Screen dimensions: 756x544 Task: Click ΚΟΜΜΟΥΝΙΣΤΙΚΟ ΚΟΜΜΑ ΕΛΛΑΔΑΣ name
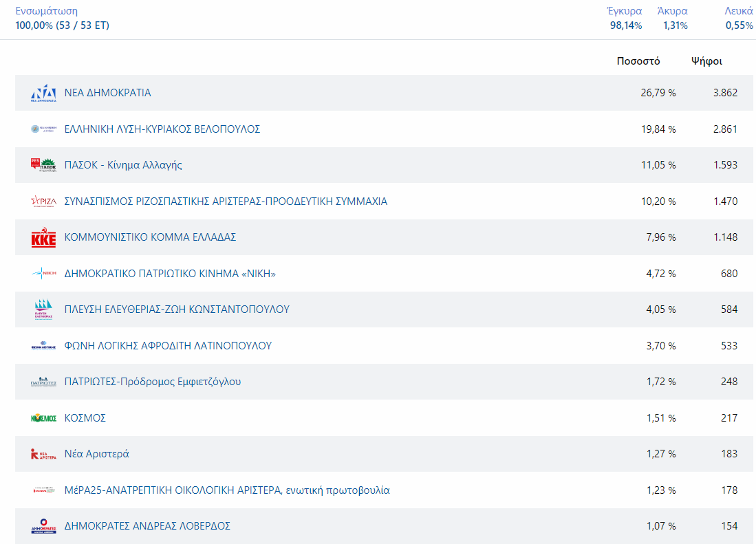pyautogui.click(x=150, y=237)
